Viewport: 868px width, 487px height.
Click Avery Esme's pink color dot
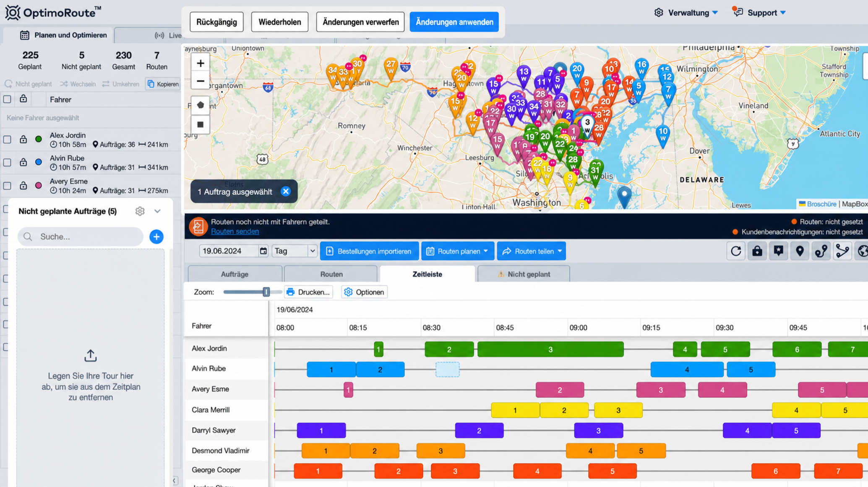click(x=39, y=185)
